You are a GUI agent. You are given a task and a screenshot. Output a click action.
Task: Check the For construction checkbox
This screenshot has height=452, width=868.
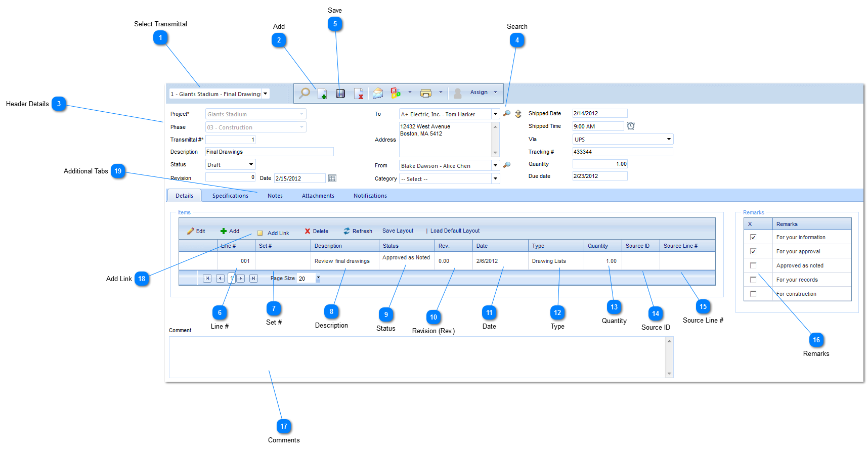753,294
